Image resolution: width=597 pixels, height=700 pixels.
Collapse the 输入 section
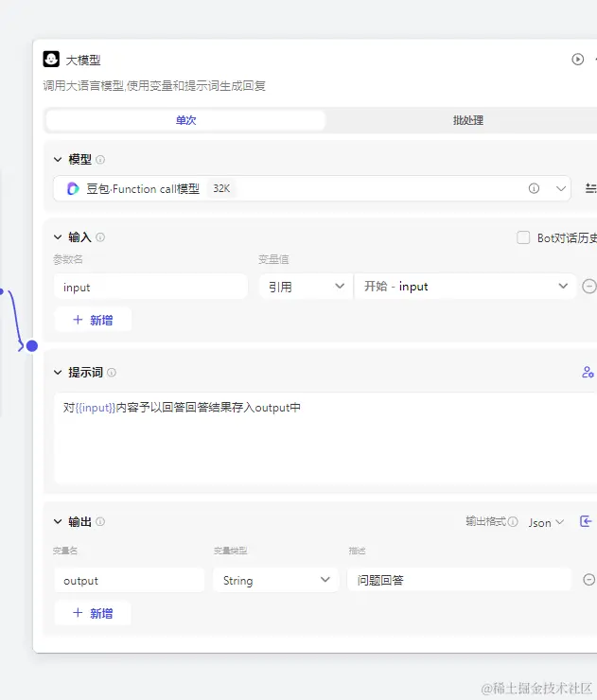(58, 237)
